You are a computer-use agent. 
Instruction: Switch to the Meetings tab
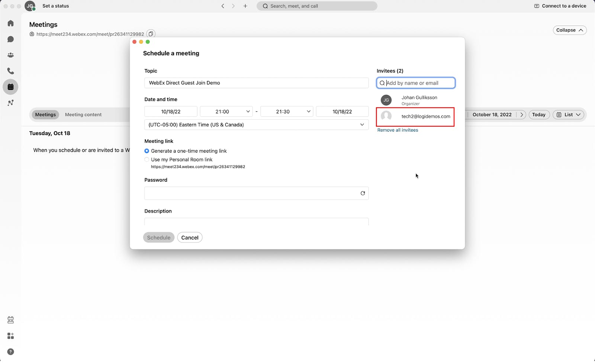(x=45, y=115)
